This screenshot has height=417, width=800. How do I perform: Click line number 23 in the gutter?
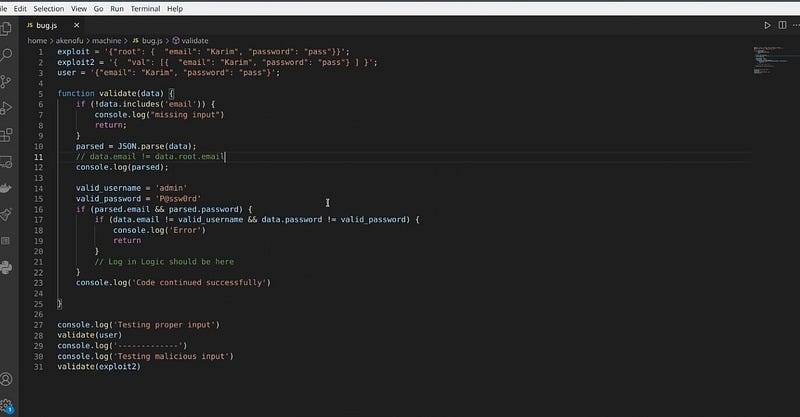click(38, 282)
